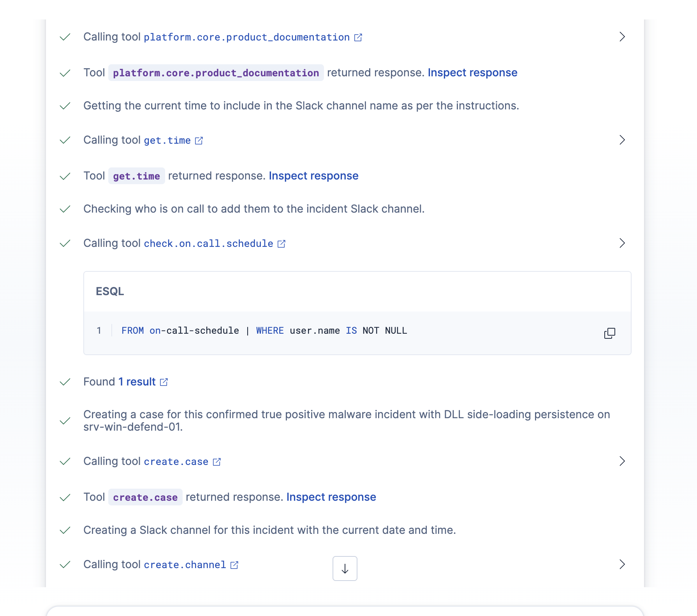This screenshot has width=697, height=616.
Task: Open external link icon next to 1 result
Action: [x=164, y=382]
